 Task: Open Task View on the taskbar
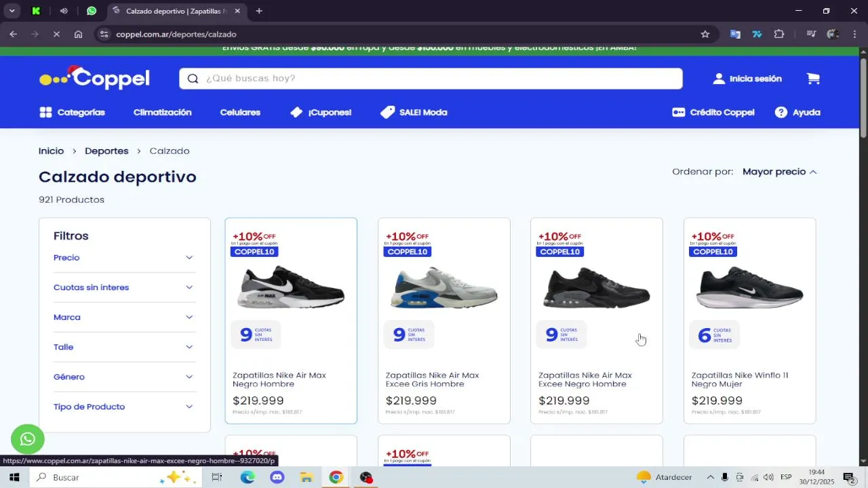coord(217,477)
